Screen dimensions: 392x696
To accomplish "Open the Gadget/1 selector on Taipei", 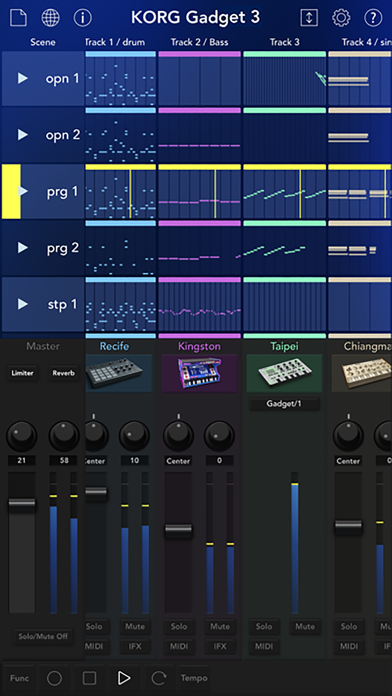I will click(x=284, y=403).
